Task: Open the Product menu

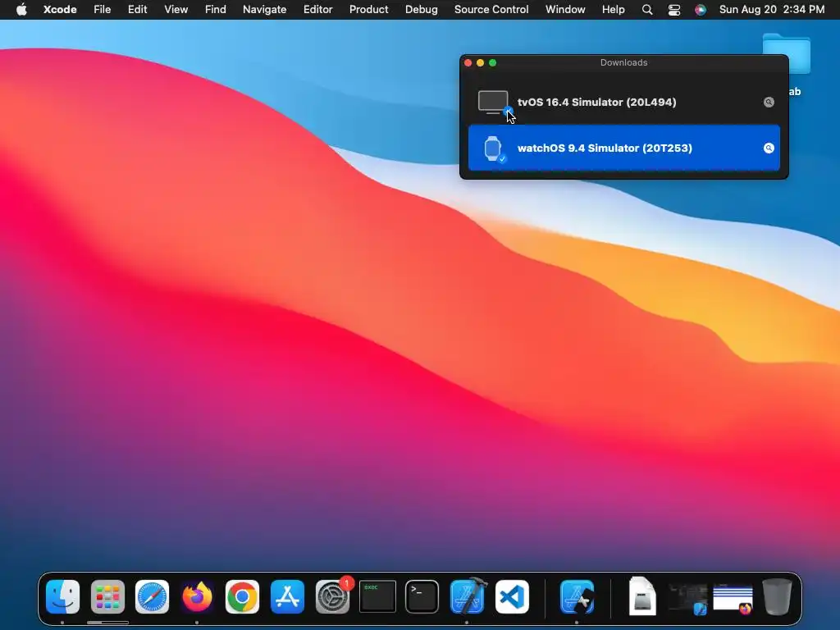Action: [x=368, y=10]
